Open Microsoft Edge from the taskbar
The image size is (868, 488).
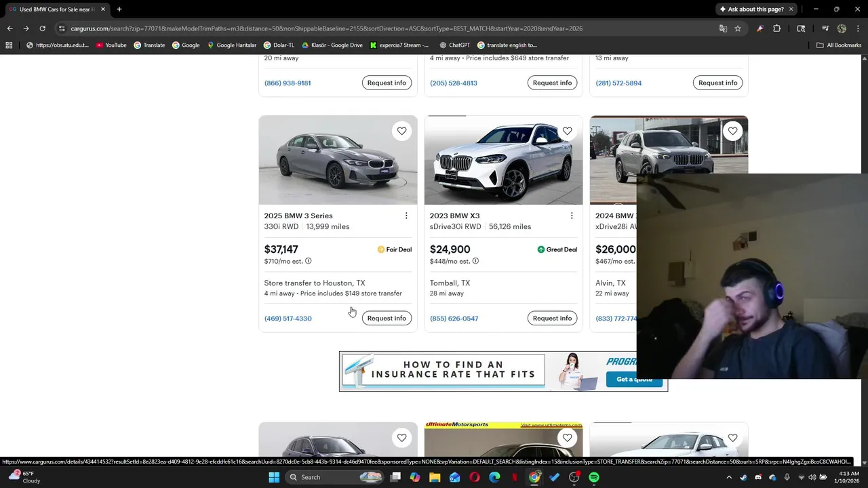(x=494, y=477)
